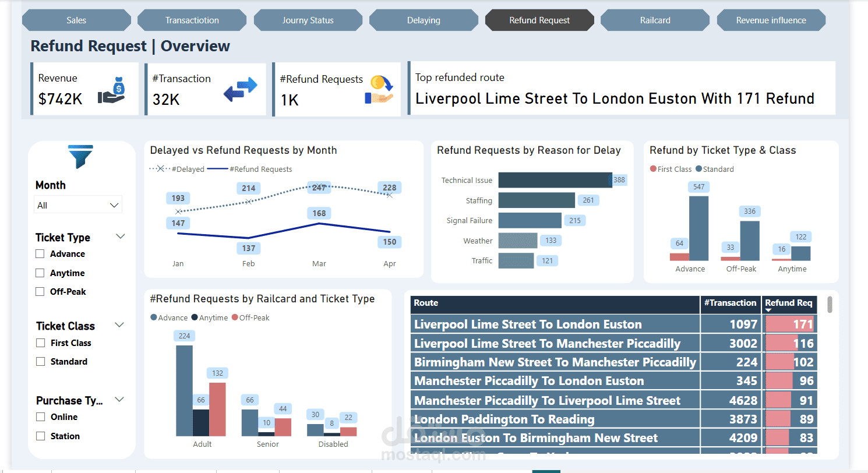Select the Birmingham New Street To Manchester Piccadilly row
The width and height of the screenshot is (868, 473).
[x=614, y=362]
